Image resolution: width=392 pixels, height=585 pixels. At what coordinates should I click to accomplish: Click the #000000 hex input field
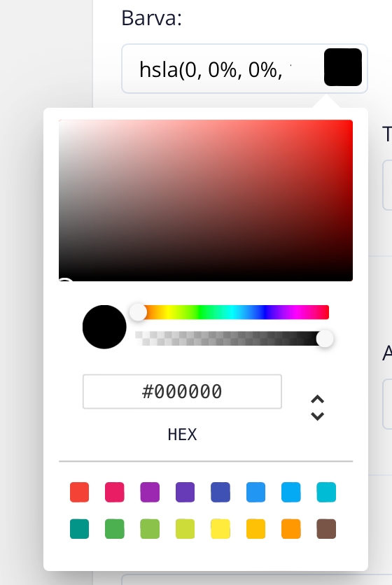182,392
